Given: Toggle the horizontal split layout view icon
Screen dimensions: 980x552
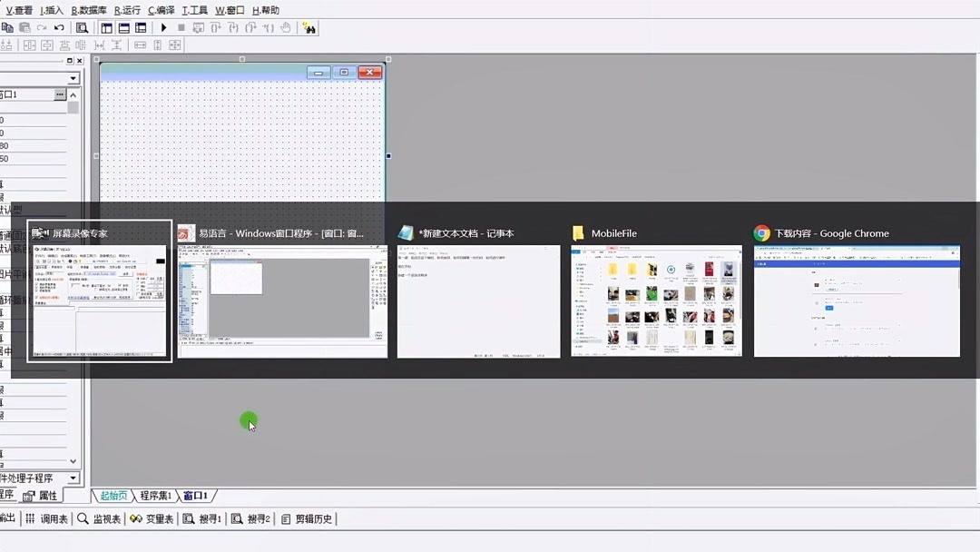Looking at the screenshot, I should pyautogui.click(x=124, y=27).
